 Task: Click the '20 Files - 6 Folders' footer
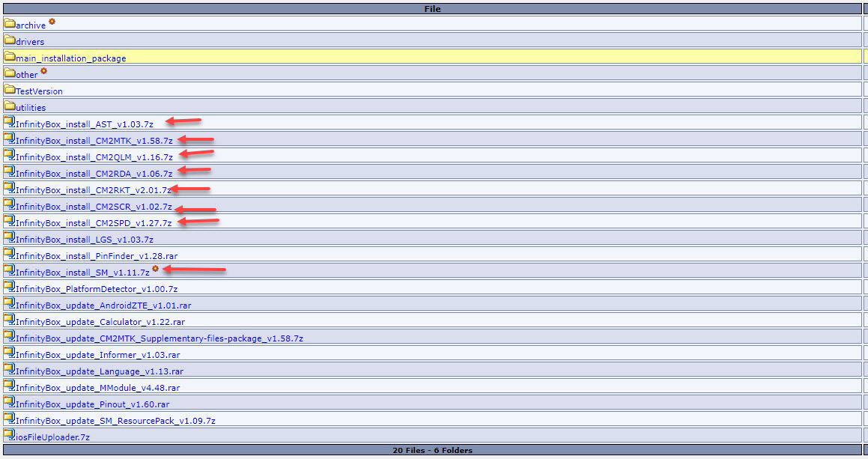pyautogui.click(x=432, y=450)
